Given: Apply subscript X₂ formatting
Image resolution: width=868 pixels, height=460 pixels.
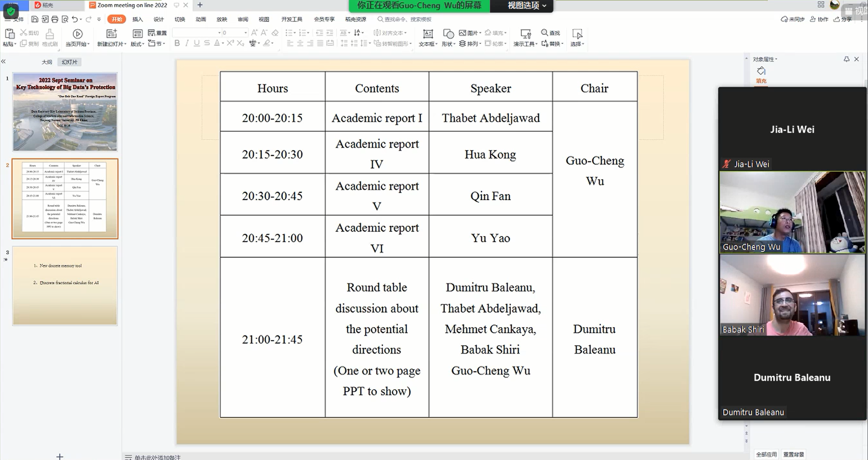Looking at the screenshot, I should (x=241, y=43).
